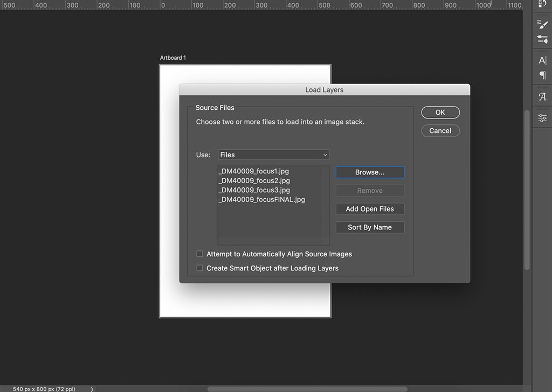Cancel the Load Layers dialog
Viewport: 552px width, 392px height.
[440, 131]
